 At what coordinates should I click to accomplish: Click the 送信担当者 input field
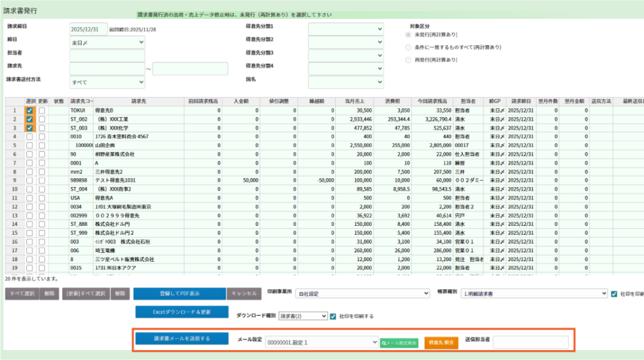coord(530,342)
